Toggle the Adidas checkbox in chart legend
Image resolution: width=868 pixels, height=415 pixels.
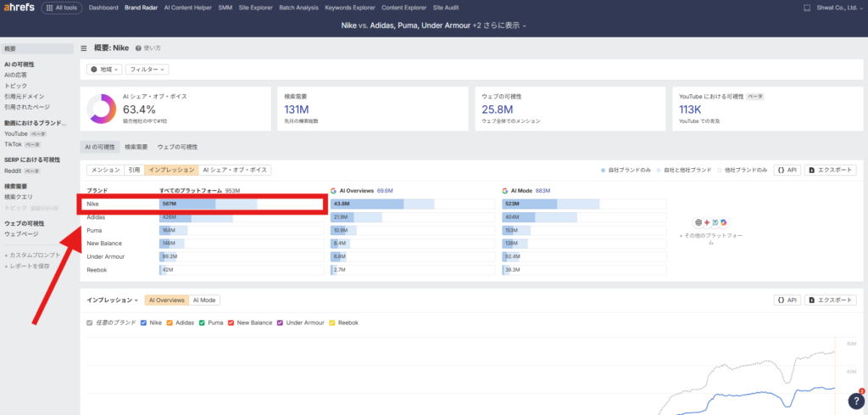[170, 322]
